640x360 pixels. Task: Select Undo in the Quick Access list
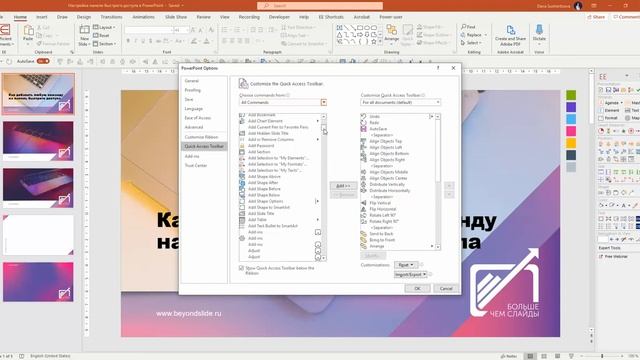pyautogui.click(x=374, y=116)
